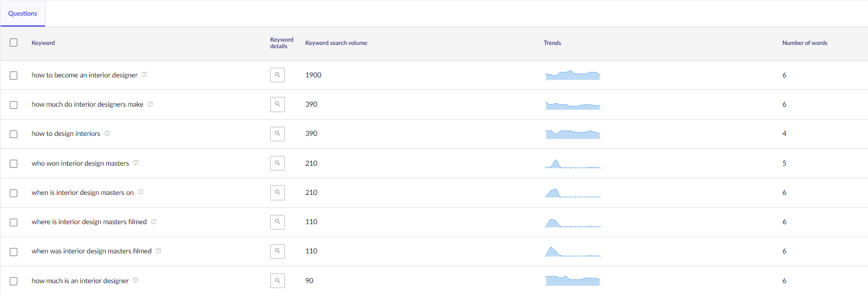Click keyword text 'who won interior design masters'

click(x=80, y=163)
